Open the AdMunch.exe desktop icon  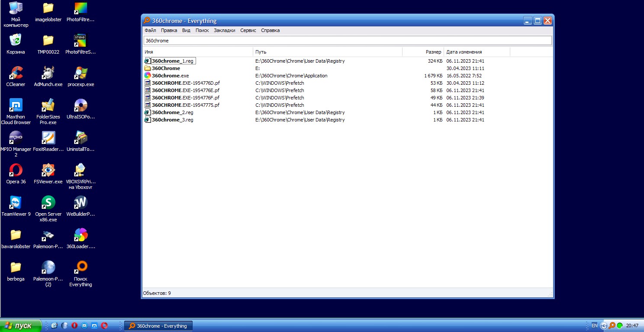pos(48,77)
